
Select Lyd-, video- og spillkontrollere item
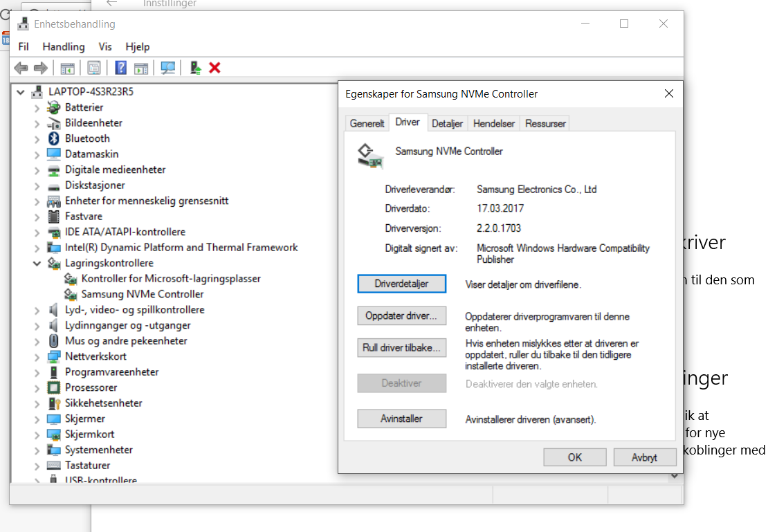click(134, 310)
